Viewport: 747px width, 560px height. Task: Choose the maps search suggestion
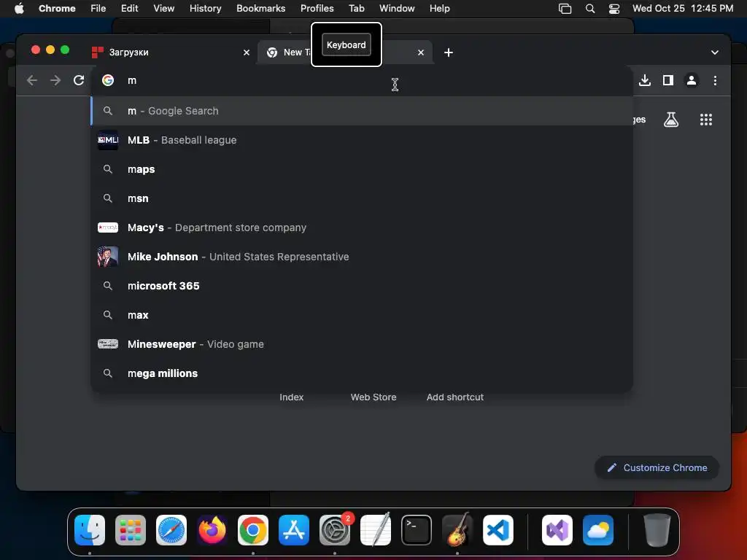tap(362, 169)
